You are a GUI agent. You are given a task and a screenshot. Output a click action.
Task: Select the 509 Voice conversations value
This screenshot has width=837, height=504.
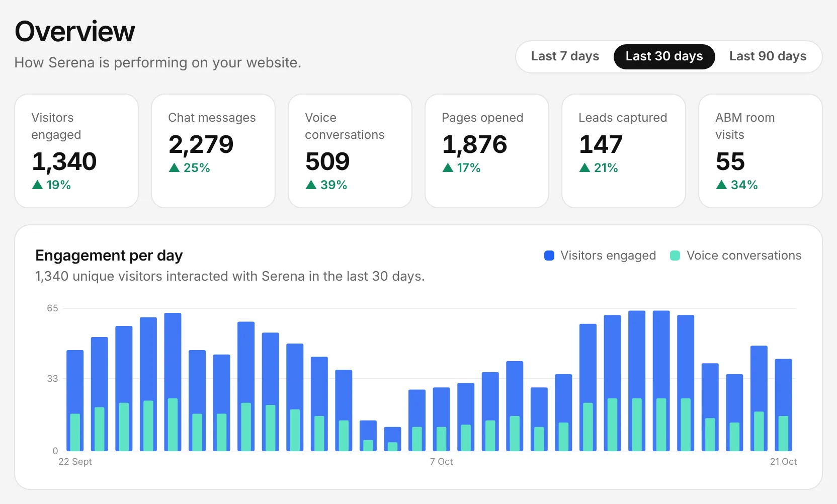click(327, 161)
